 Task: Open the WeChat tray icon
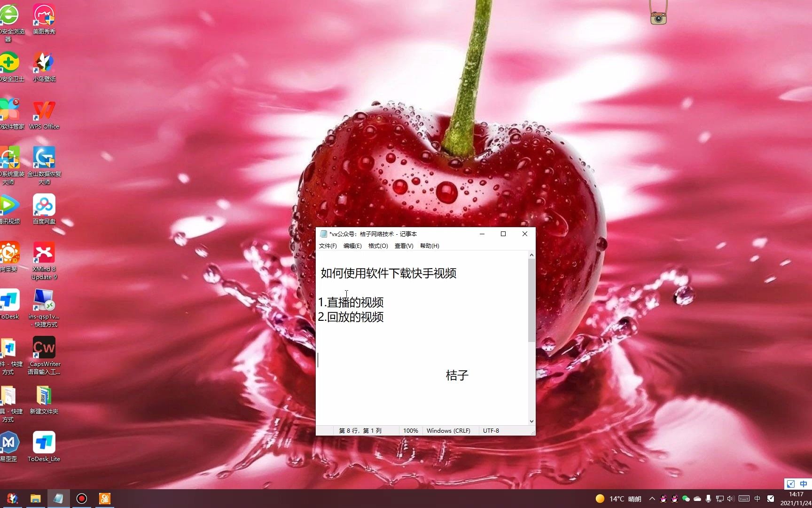pos(686,499)
